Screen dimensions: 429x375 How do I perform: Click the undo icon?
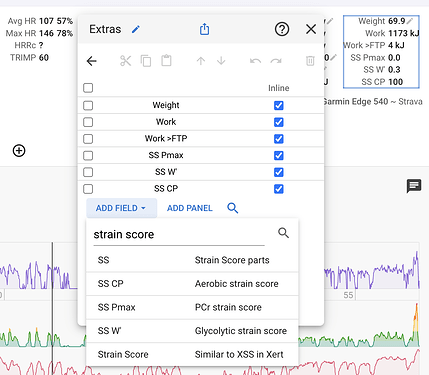(255, 61)
